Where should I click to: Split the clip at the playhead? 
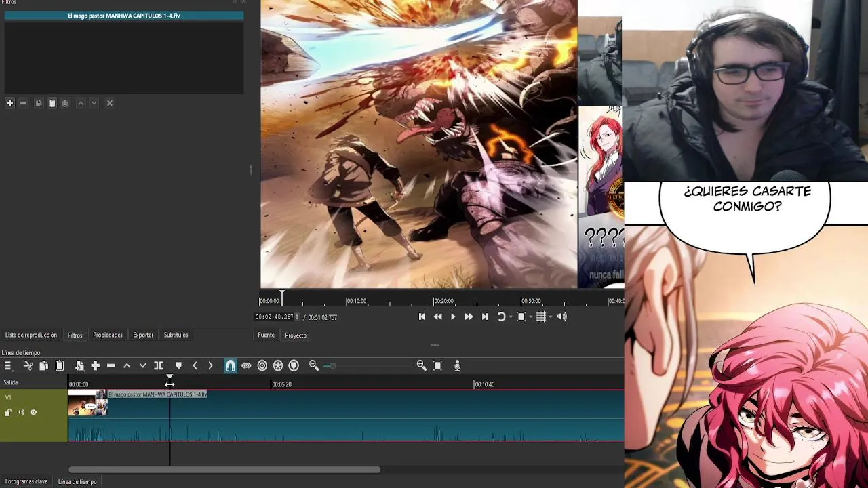coord(159,366)
